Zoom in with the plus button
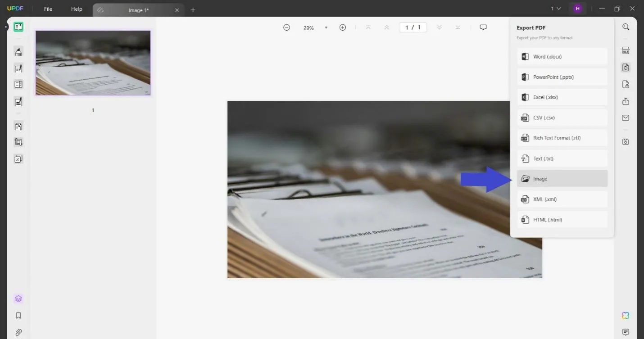This screenshot has height=339, width=644. point(343,27)
